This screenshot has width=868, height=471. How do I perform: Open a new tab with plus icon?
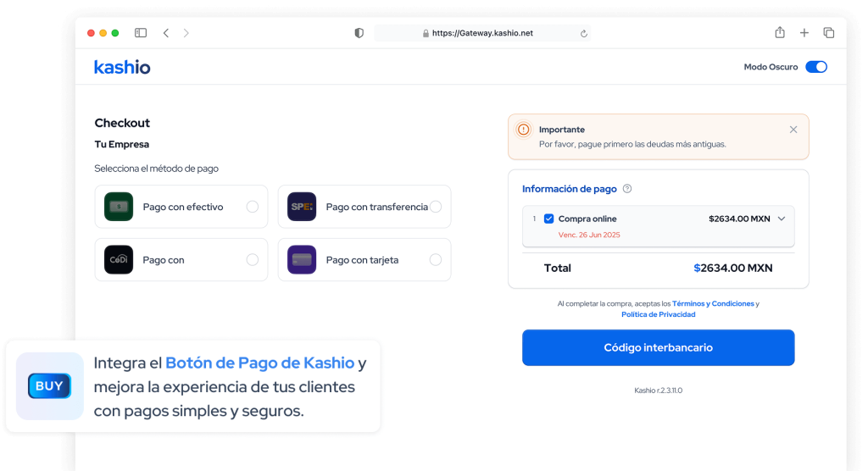(x=804, y=33)
